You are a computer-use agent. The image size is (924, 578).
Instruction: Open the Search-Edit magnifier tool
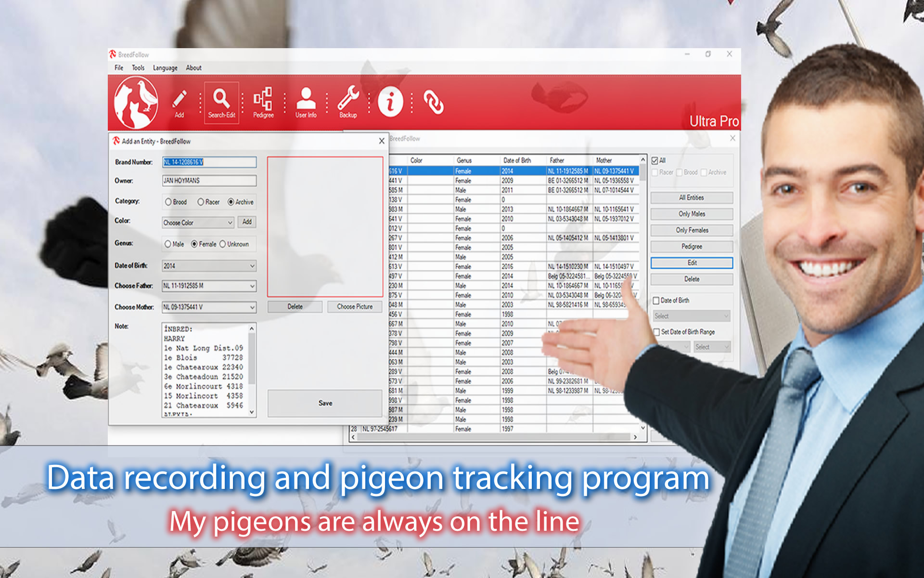tap(221, 103)
